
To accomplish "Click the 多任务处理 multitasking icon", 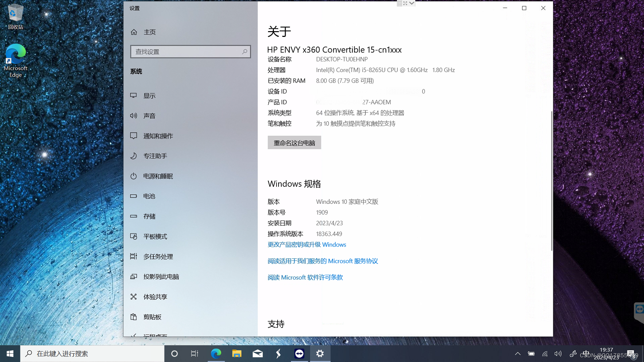I will point(134,256).
